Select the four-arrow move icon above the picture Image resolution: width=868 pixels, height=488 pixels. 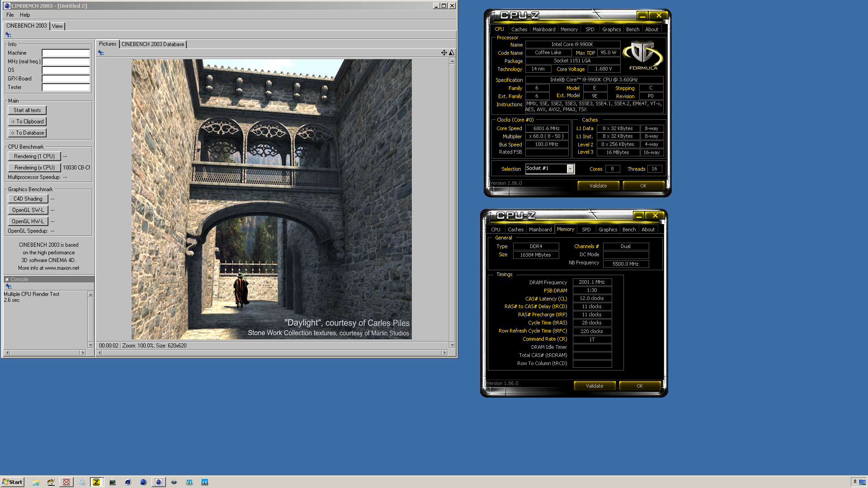click(x=444, y=53)
